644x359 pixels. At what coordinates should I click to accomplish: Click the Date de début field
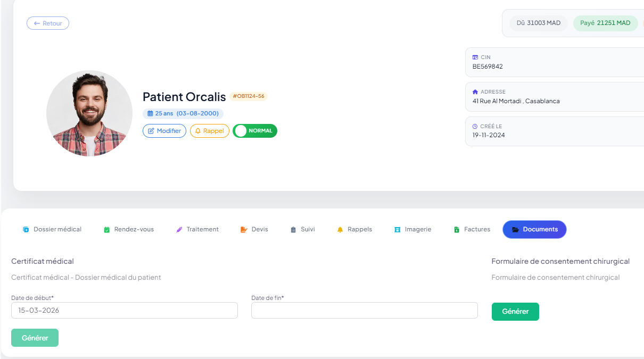point(124,311)
